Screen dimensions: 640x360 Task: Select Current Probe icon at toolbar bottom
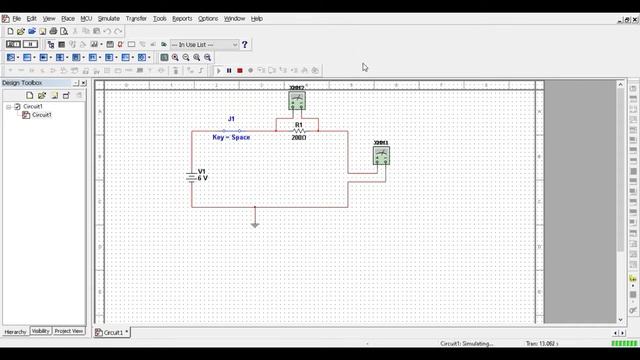point(633,311)
